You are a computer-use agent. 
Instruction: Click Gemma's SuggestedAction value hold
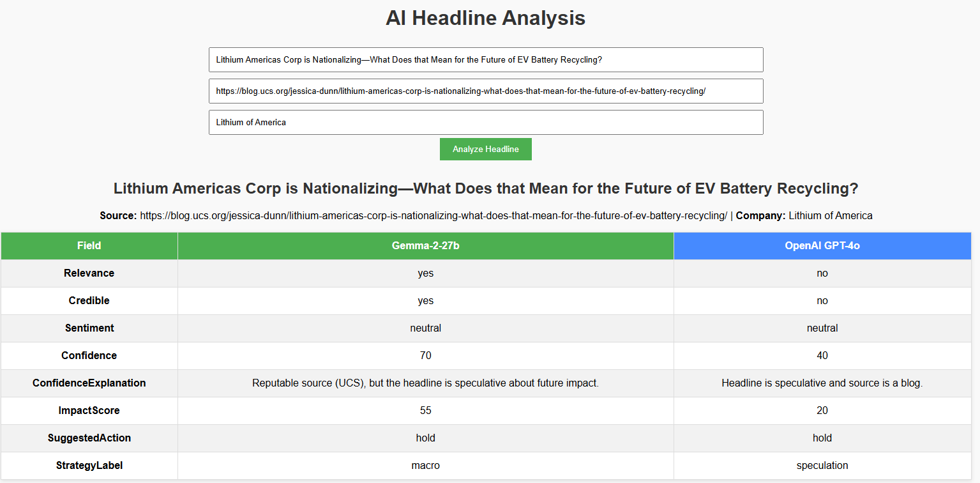(426, 438)
